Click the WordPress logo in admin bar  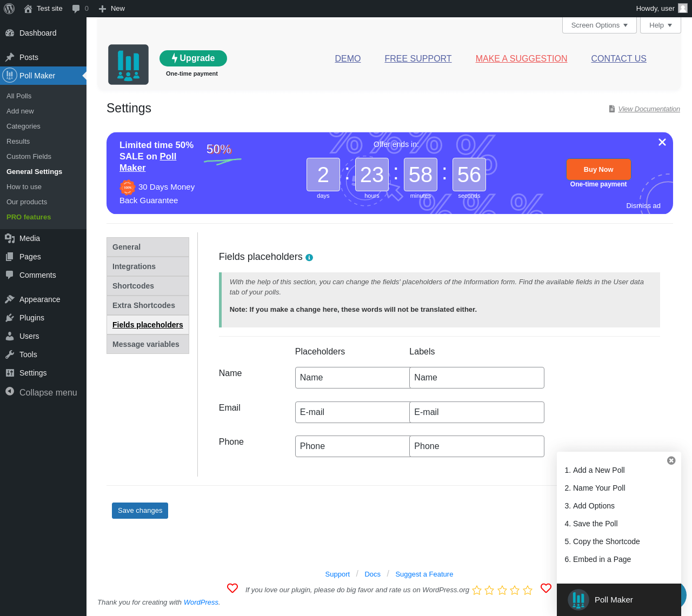pyautogui.click(x=9, y=9)
